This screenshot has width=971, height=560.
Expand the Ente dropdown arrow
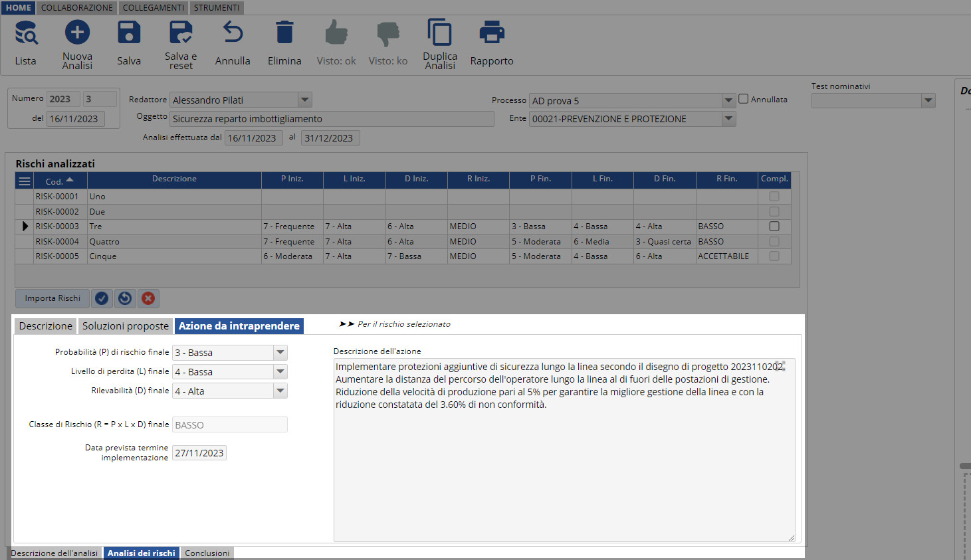(728, 119)
